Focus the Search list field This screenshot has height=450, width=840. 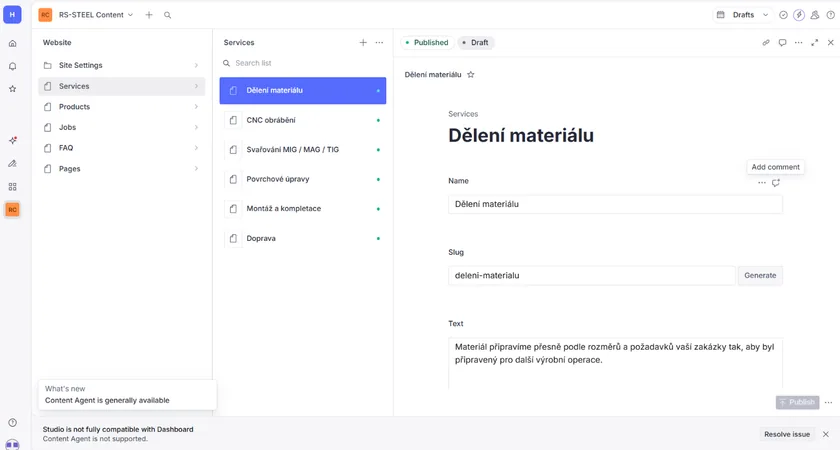tap(303, 63)
